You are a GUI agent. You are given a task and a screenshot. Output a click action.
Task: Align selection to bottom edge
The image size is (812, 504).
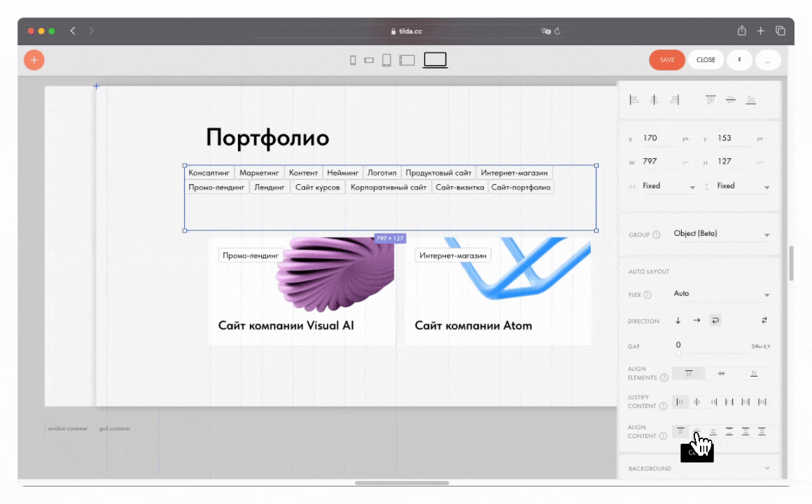[751, 100]
